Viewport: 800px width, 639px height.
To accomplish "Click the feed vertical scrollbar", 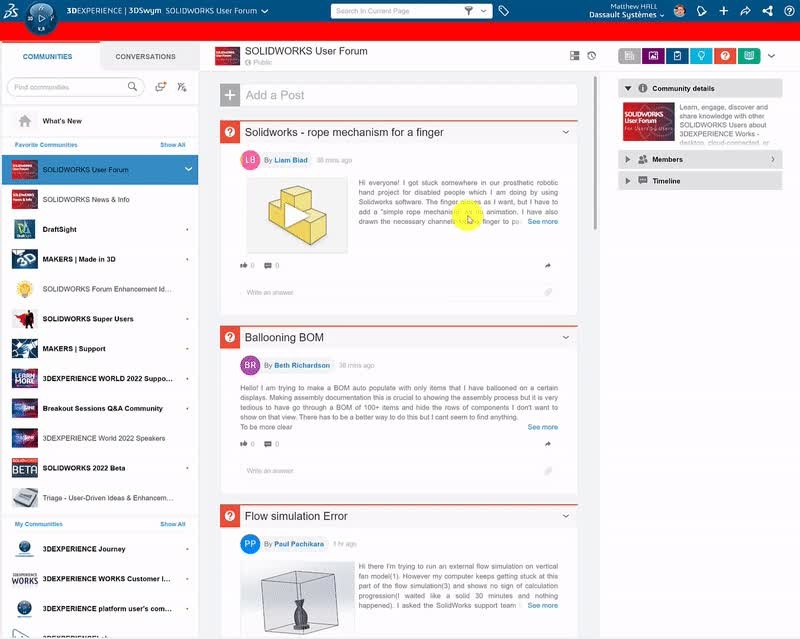I will pos(595,153).
